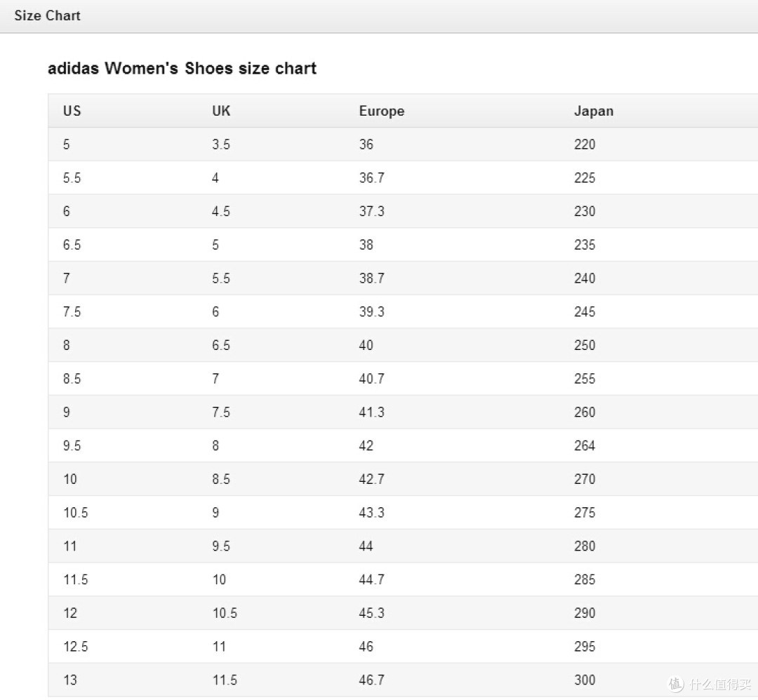
Task: Click the Europe column header
Action: point(381,111)
